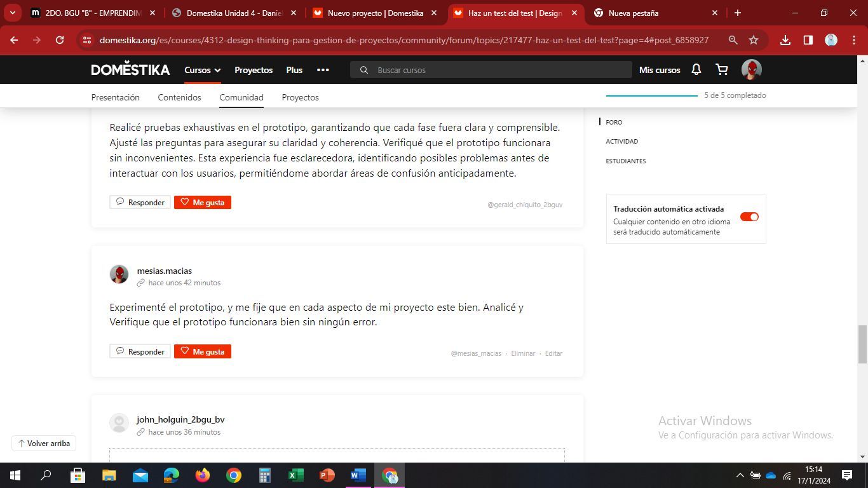
Task: Copy permalink of mesias.macias post
Action: pos(141,283)
